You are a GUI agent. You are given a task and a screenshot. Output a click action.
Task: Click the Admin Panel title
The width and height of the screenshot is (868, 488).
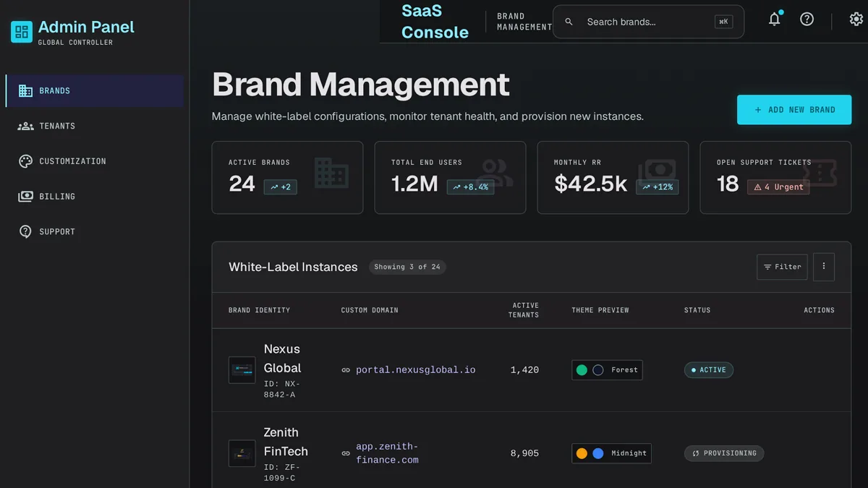86,27
